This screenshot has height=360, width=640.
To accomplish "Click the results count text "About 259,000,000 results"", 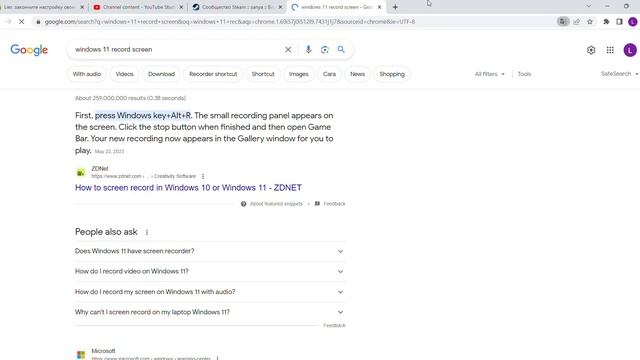I will point(130,98).
